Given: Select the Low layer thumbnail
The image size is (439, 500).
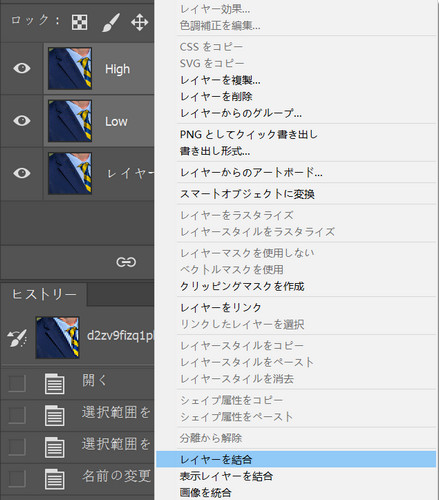Looking at the screenshot, I should [x=70, y=121].
